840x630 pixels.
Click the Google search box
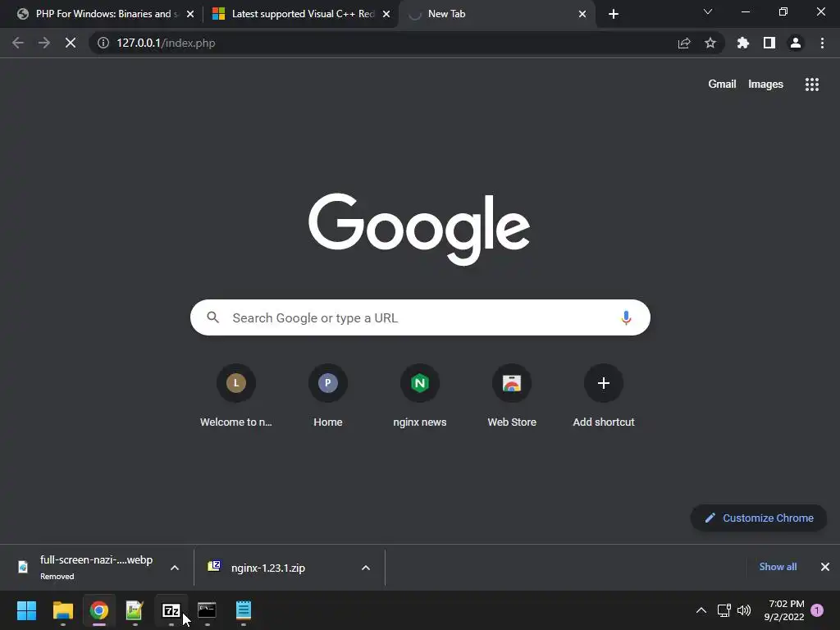[x=420, y=317]
